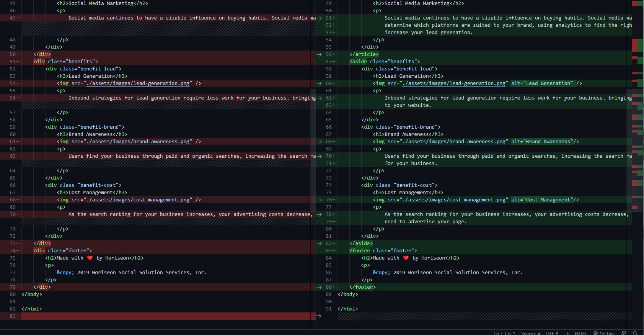Click <div class="benefit-lead"> in right pane

(399, 69)
